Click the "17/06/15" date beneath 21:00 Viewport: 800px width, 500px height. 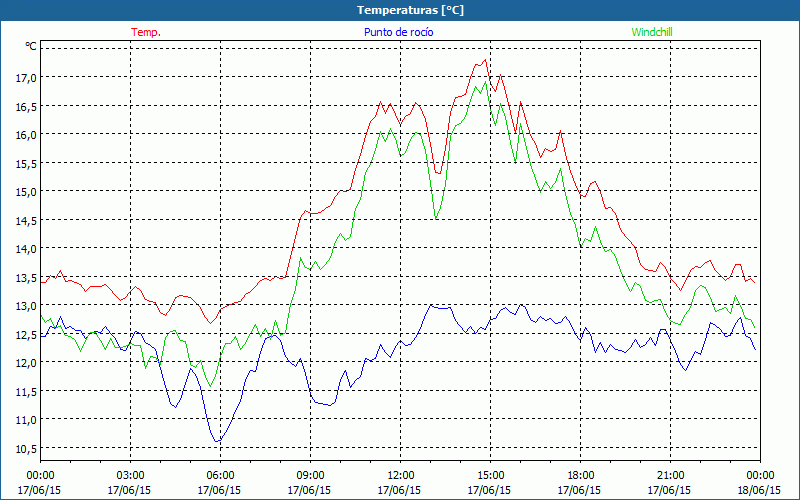tap(669, 490)
